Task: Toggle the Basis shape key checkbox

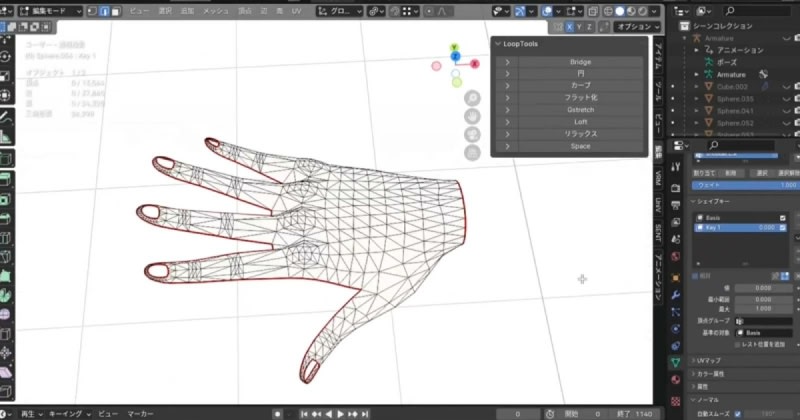Action: click(782, 216)
